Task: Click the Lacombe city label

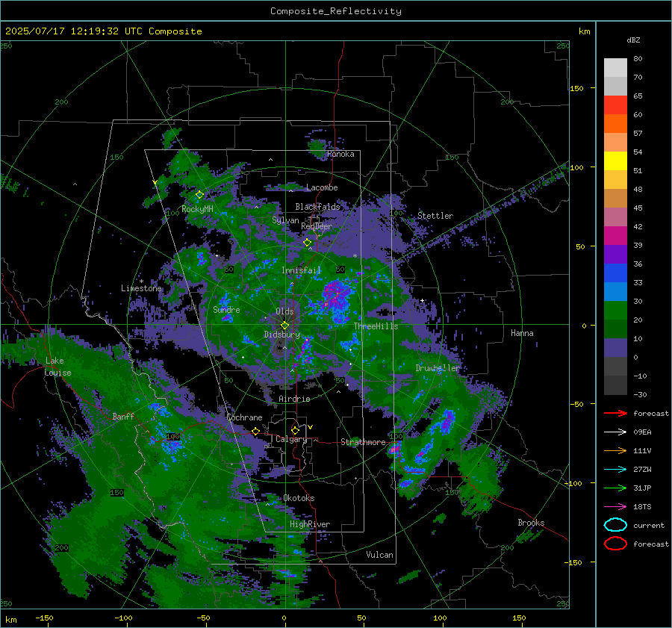Action: (x=322, y=187)
